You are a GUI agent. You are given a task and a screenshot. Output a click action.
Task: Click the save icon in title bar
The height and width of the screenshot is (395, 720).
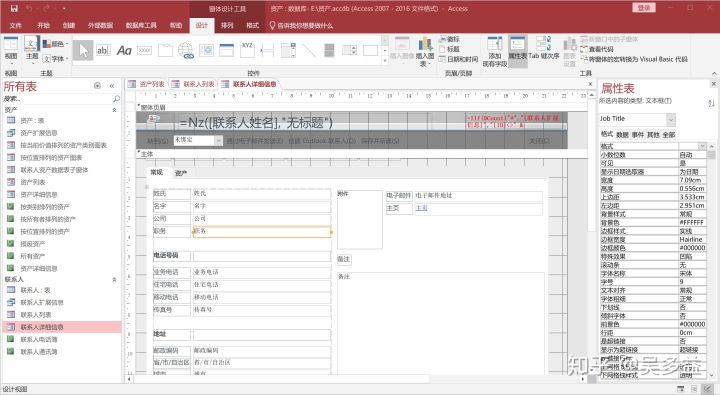[14, 8]
